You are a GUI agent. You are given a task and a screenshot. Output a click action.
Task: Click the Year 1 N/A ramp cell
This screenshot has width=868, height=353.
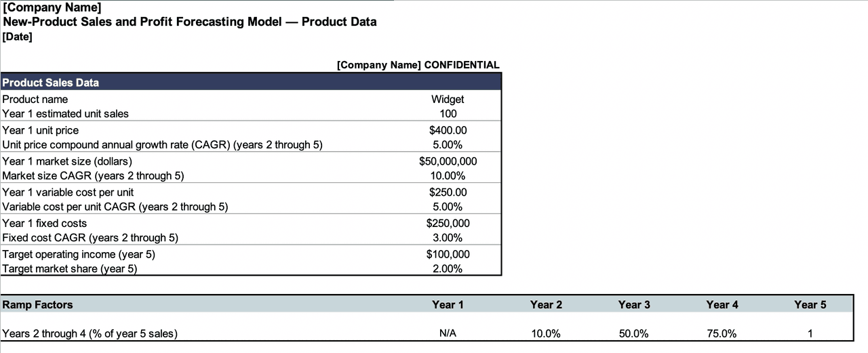click(448, 333)
